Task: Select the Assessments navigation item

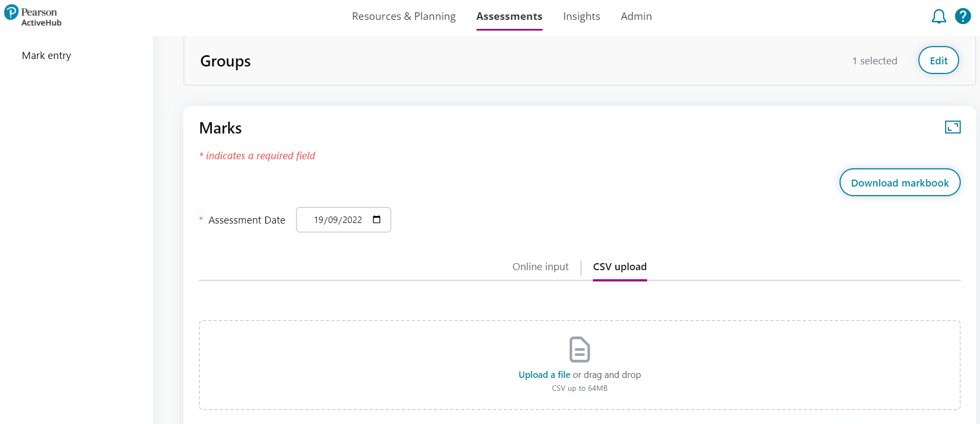Action: point(509,17)
